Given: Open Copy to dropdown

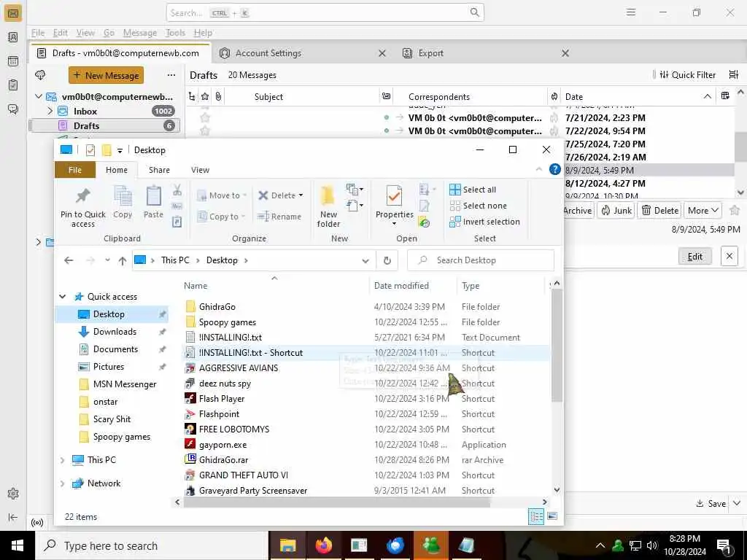Looking at the screenshot, I should [221, 217].
